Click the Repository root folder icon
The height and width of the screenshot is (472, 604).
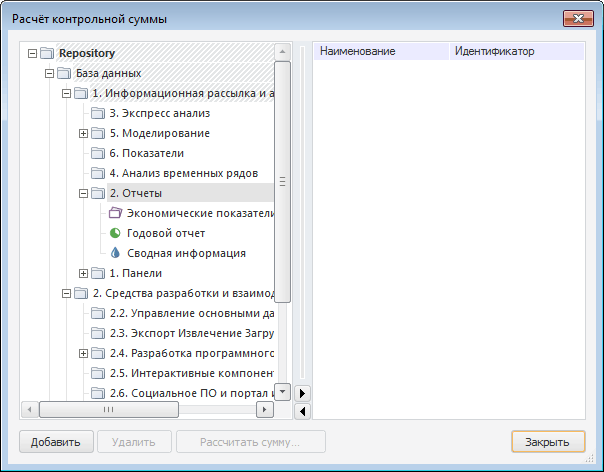click(47, 53)
